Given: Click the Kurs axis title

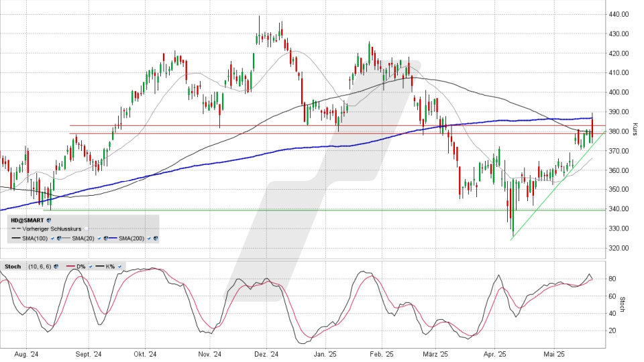Looking at the screenshot, I should [x=635, y=129].
